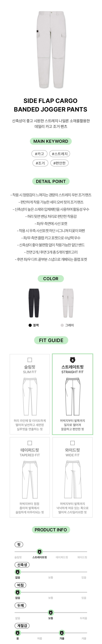Click the black cargo pants thumbnail
Screen dimensions: 102x644
(x=34, y=303)
